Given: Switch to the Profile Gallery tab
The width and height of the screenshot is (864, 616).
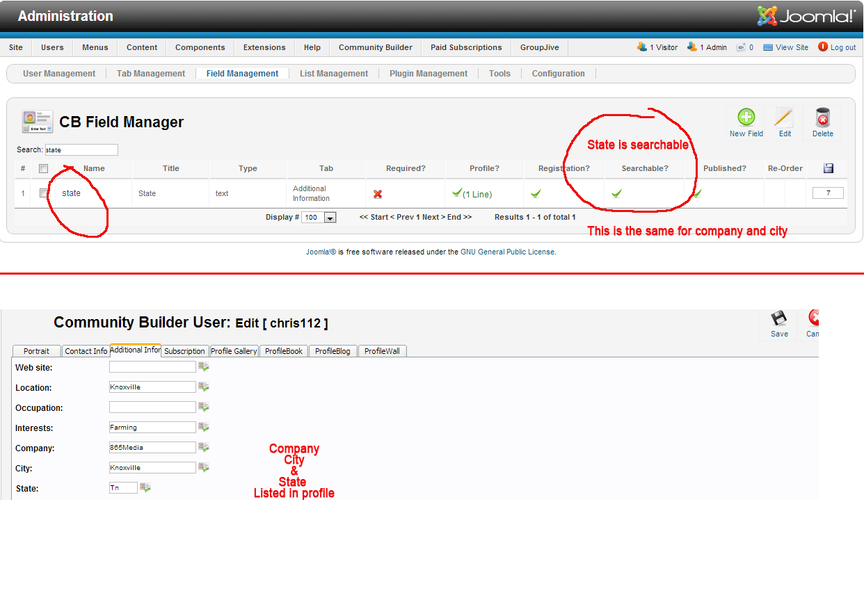Looking at the screenshot, I should pos(234,351).
